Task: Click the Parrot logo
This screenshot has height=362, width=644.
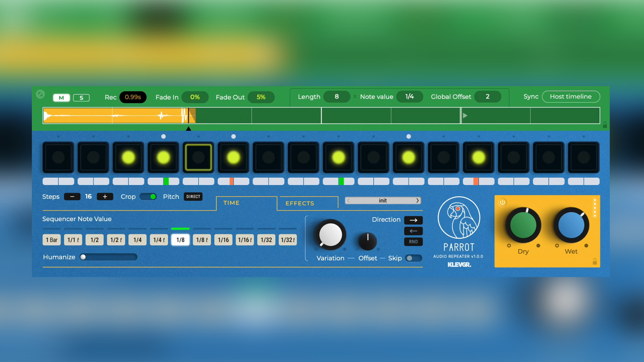Action: (459, 218)
